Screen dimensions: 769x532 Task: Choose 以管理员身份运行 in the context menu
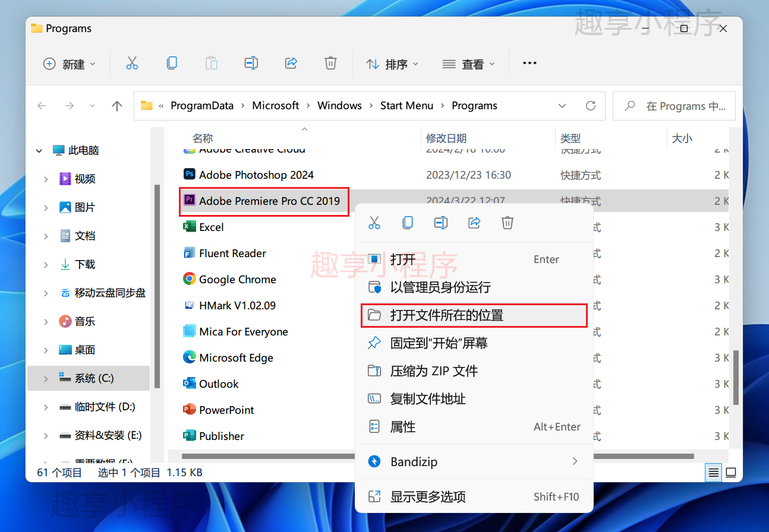474,287
